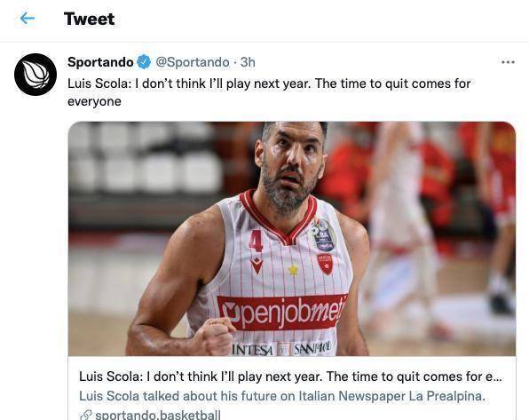This screenshot has height=420, width=529.
Task: Open the sportando.basketball domain link
Action: 158,415
